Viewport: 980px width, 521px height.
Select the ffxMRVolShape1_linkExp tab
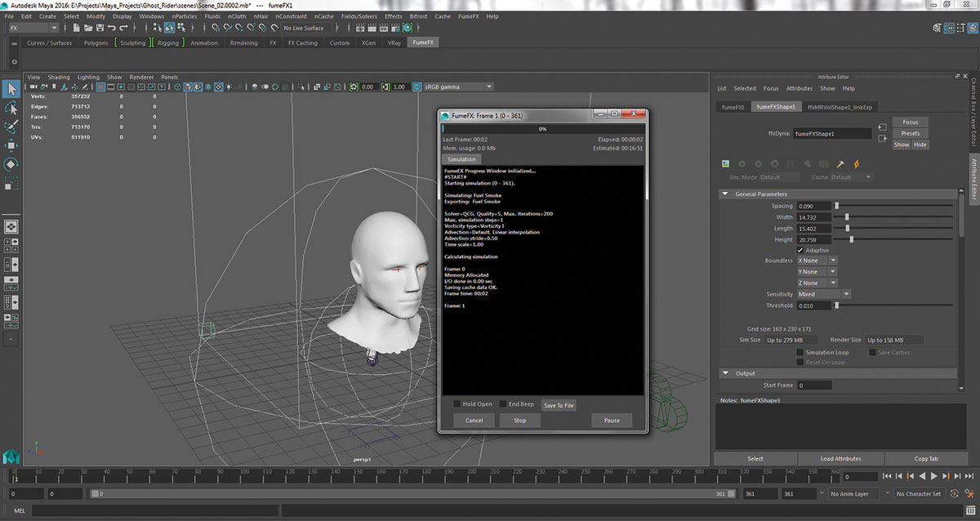[840, 107]
